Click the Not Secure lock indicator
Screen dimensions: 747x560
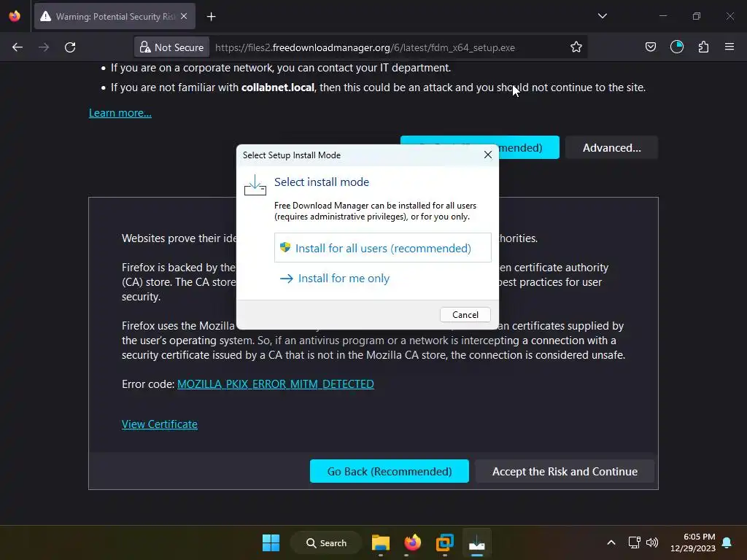[171, 47]
